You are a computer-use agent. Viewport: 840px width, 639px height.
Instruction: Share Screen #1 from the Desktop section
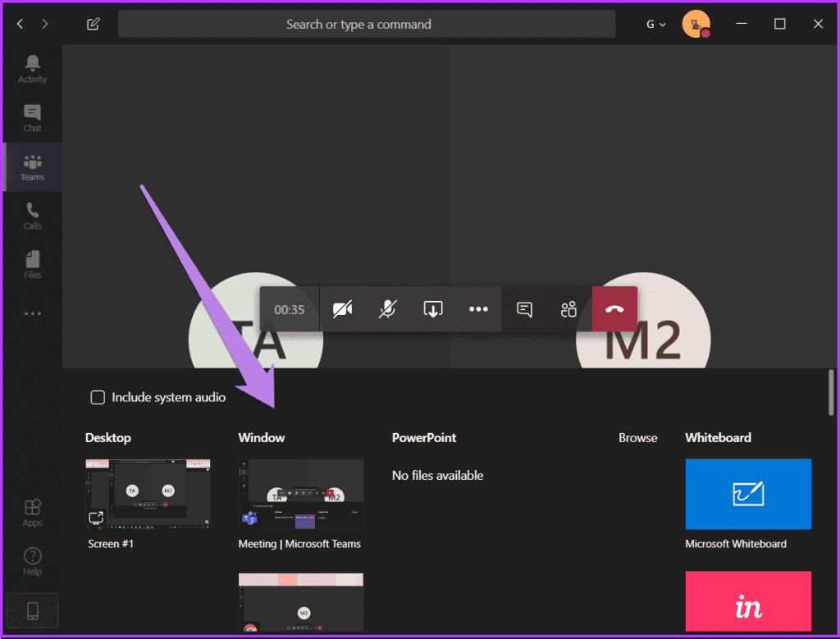coord(148,494)
